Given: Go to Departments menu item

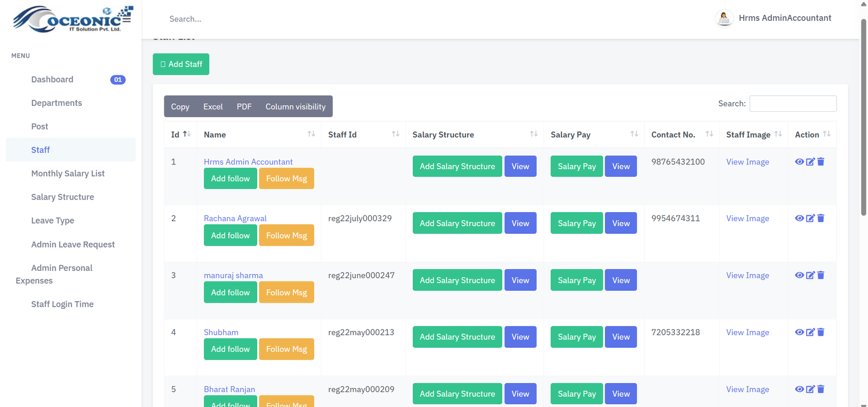Looking at the screenshot, I should [56, 103].
